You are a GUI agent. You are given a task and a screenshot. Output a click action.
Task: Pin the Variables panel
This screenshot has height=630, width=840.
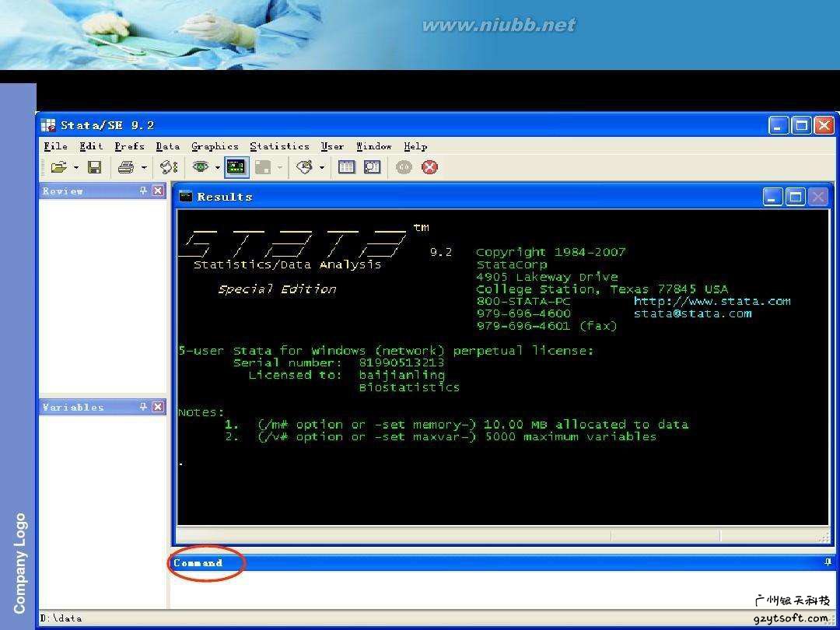pos(143,407)
